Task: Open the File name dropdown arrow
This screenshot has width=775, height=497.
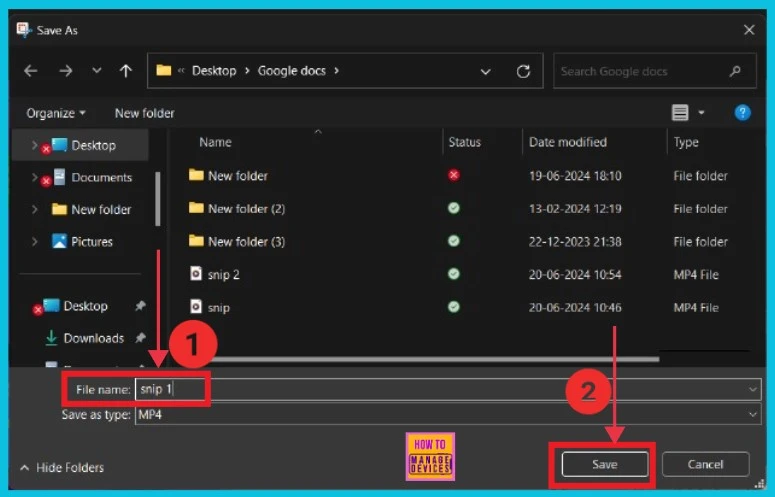Action: click(753, 389)
